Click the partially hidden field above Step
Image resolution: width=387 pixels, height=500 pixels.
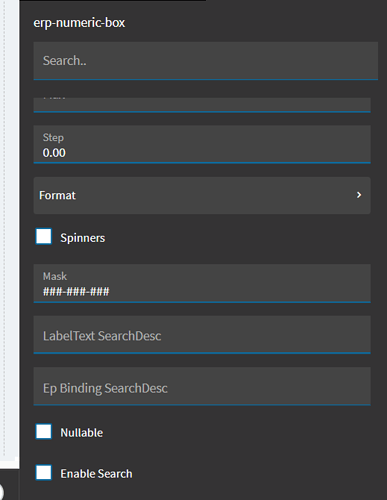point(202,105)
